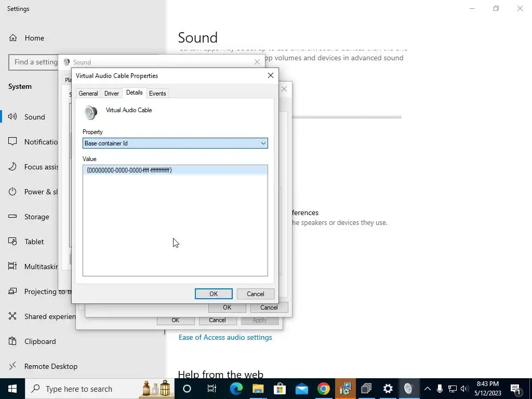Open Multitasking settings in the sidebar
This screenshot has width=532, height=399.
[33, 267]
